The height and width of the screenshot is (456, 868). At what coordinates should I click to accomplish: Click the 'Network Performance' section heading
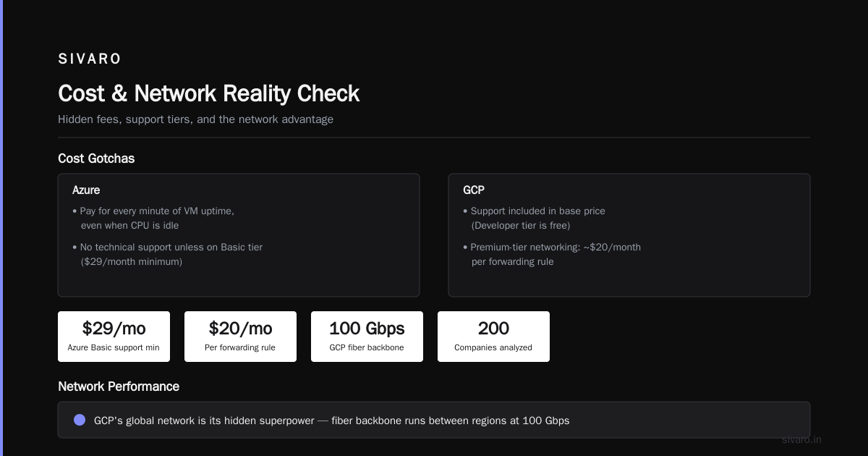click(x=119, y=387)
